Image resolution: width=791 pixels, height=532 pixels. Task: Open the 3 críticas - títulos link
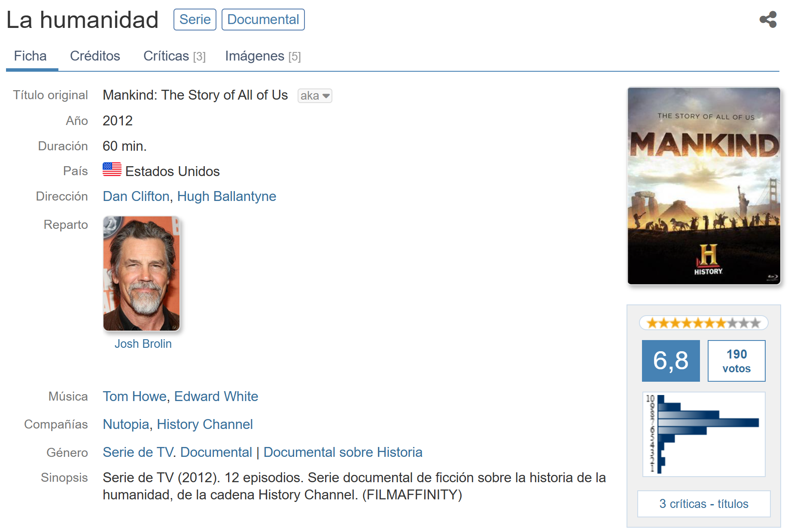click(x=703, y=504)
